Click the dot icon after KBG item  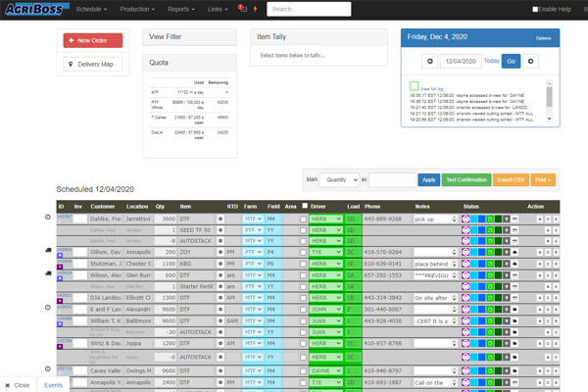click(x=220, y=264)
